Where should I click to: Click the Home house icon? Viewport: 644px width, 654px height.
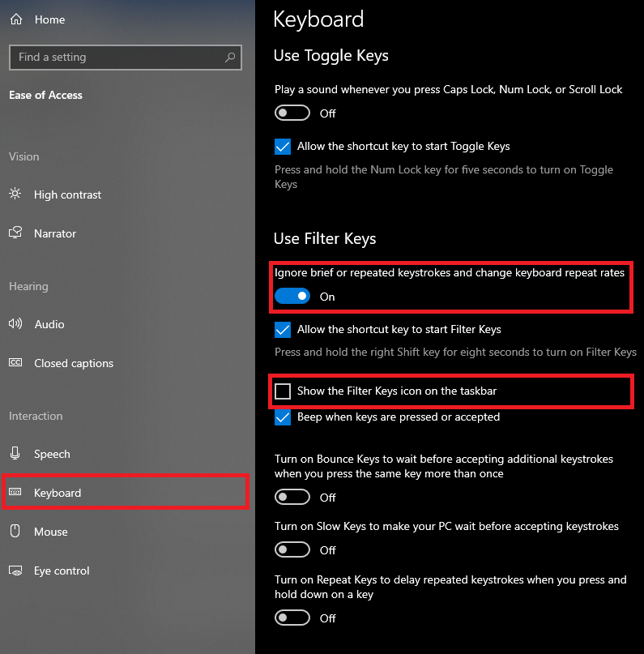[x=16, y=19]
